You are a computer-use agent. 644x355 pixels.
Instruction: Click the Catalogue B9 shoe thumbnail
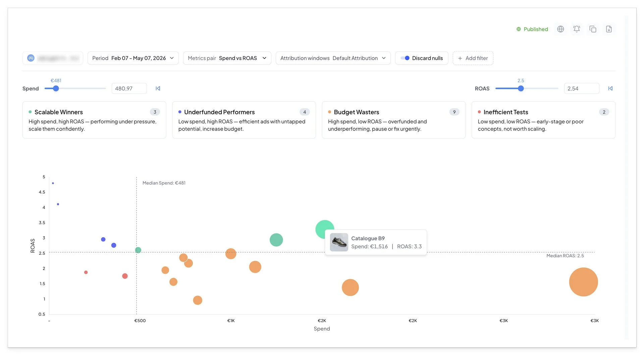[339, 242]
